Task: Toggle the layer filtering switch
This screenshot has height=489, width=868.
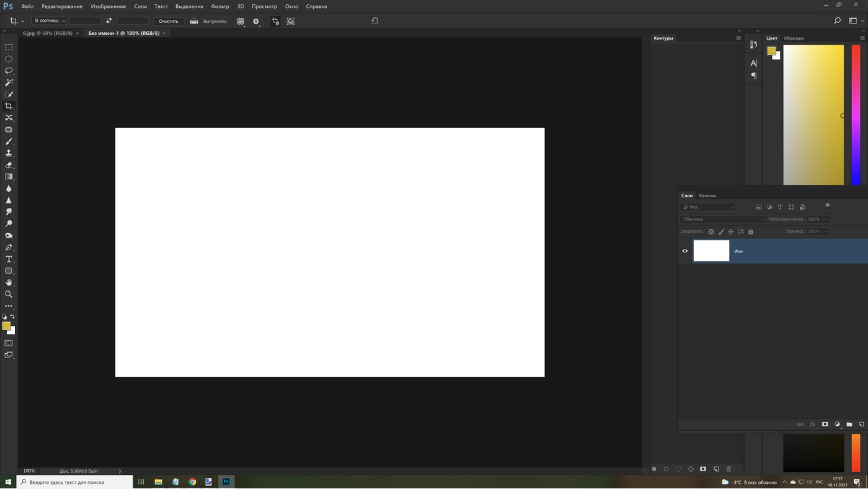Action: [828, 205]
